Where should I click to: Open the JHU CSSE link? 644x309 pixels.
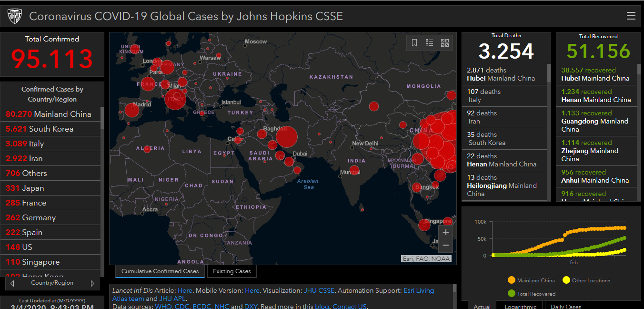tap(319, 290)
